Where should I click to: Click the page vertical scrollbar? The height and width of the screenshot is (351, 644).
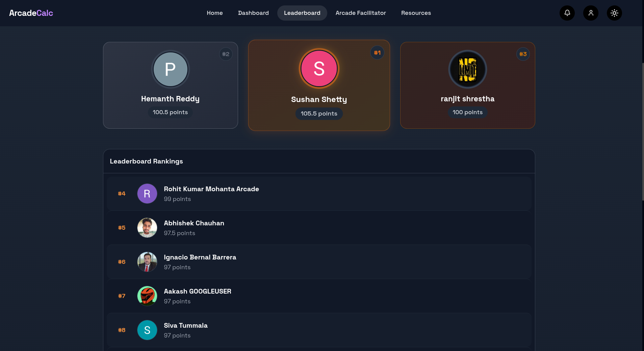[x=643, y=132]
